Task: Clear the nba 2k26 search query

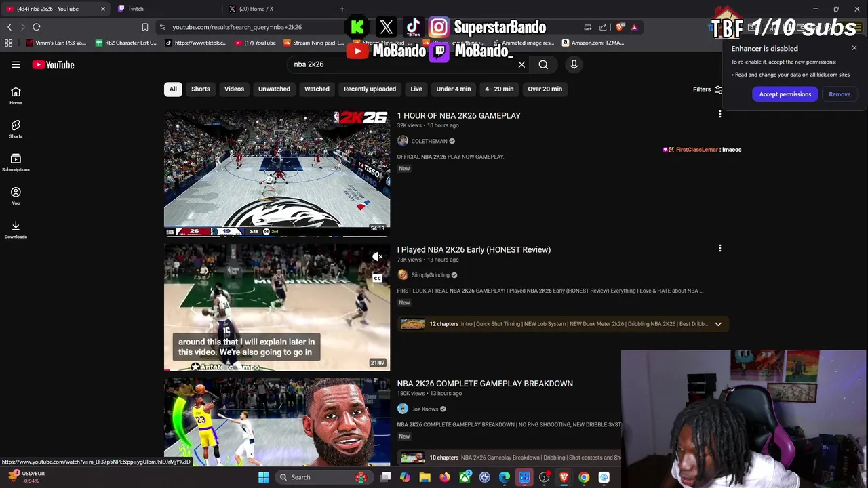Action: (521, 64)
